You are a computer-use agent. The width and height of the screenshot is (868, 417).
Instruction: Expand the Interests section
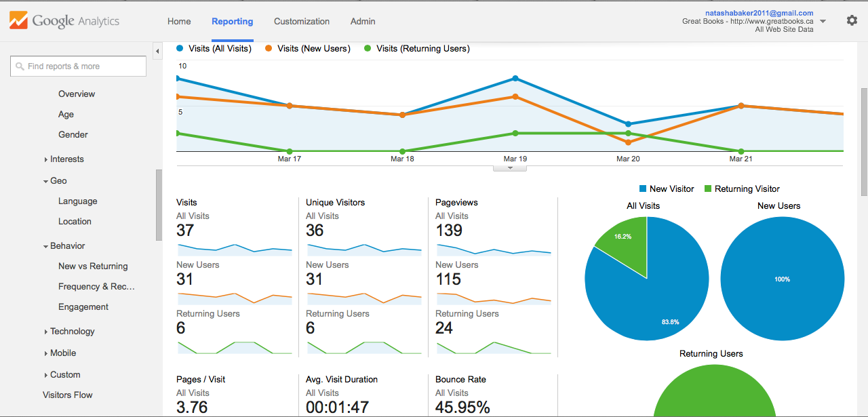[67, 159]
